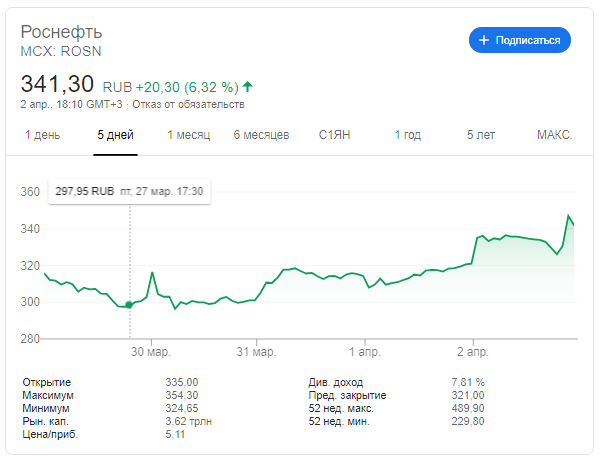Switch to the 1 день tab
This screenshot has width=605, height=459.
pyautogui.click(x=42, y=135)
